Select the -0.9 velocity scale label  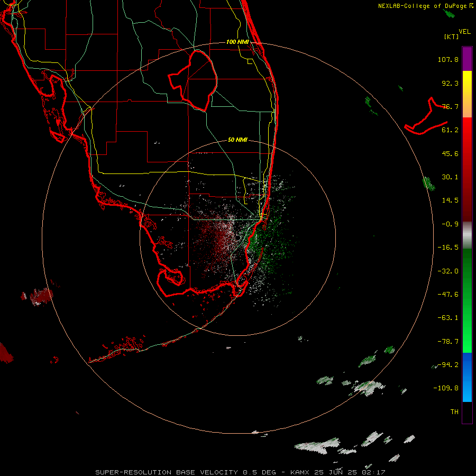(450, 224)
